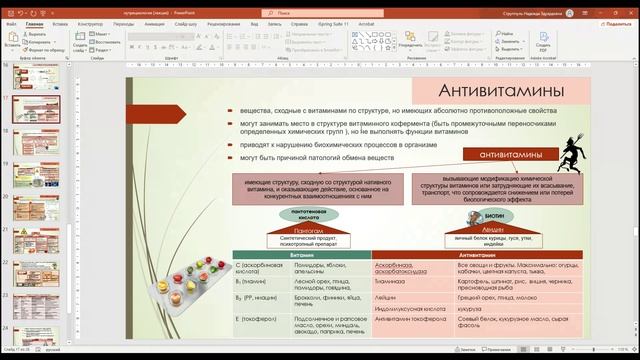Click the Arrange (Упорядочить) icon
This screenshot has height=360, width=640.
click(x=410, y=37)
